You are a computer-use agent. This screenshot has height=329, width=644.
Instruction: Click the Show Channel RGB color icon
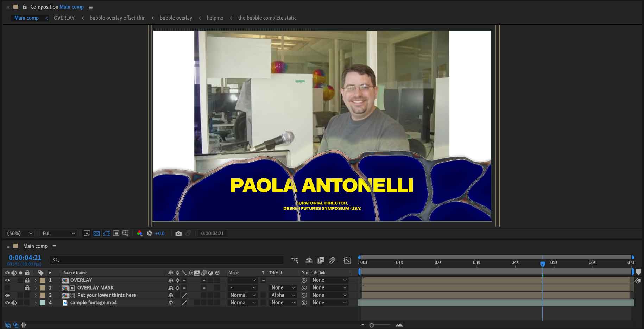pyautogui.click(x=140, y=233)
